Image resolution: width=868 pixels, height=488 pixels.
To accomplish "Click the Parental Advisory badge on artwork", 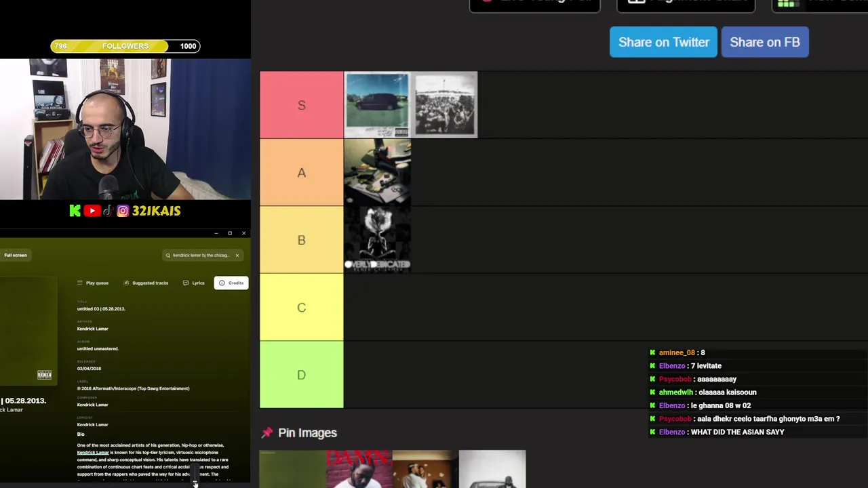I will [44, 375].
